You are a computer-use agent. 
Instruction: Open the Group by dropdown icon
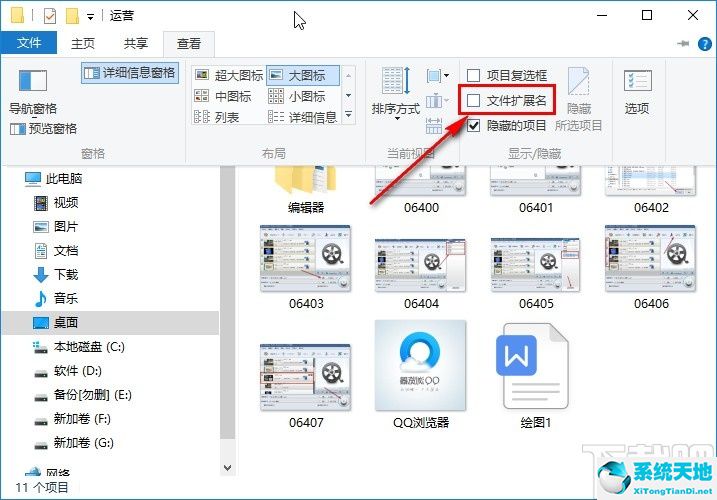pos(437,75)
